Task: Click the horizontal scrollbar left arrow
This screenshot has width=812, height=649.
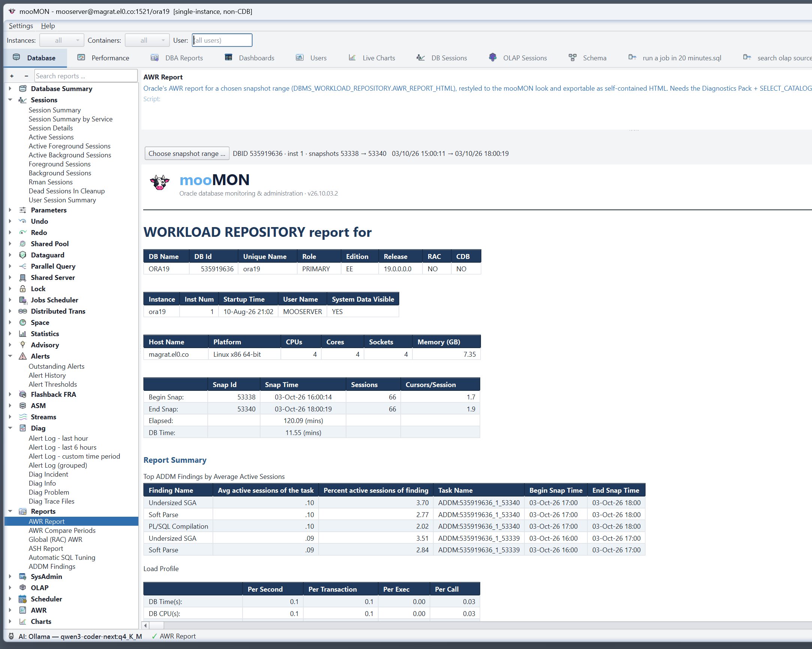Action: (146, 626)
